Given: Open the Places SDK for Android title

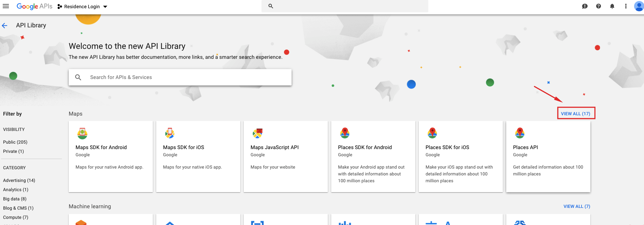Looking at the screenshot, I should (x=365, y=147).
